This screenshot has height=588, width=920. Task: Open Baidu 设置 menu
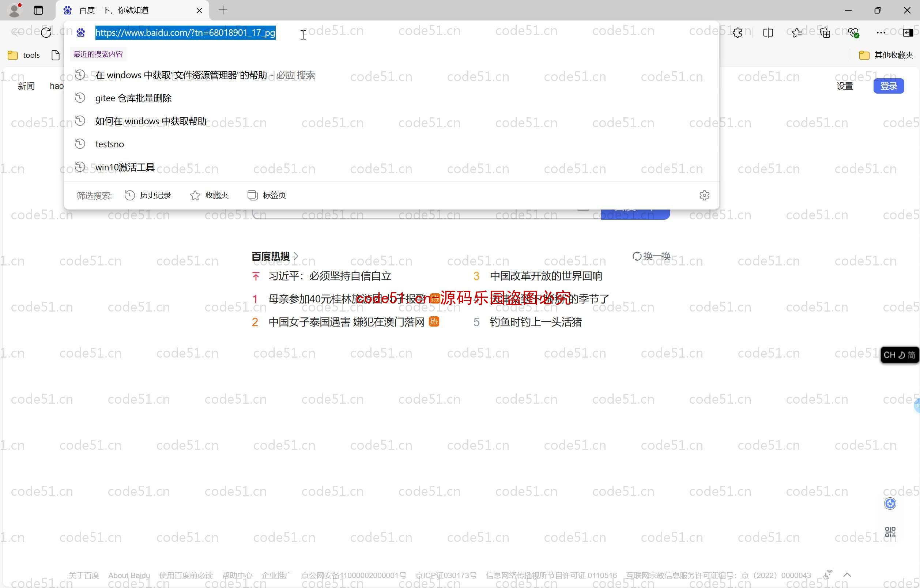(844, 86)
